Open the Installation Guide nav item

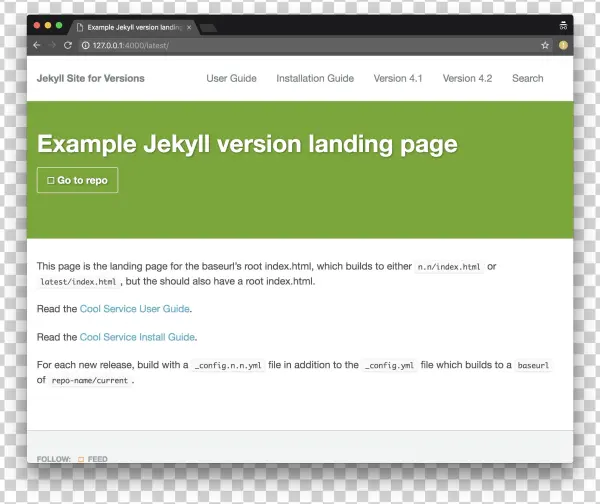tap(315, 78)
